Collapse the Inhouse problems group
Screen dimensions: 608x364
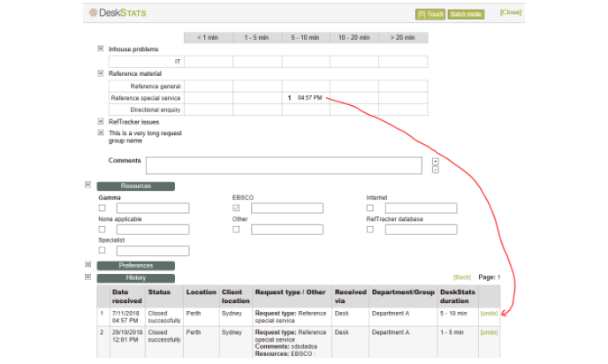101,49
